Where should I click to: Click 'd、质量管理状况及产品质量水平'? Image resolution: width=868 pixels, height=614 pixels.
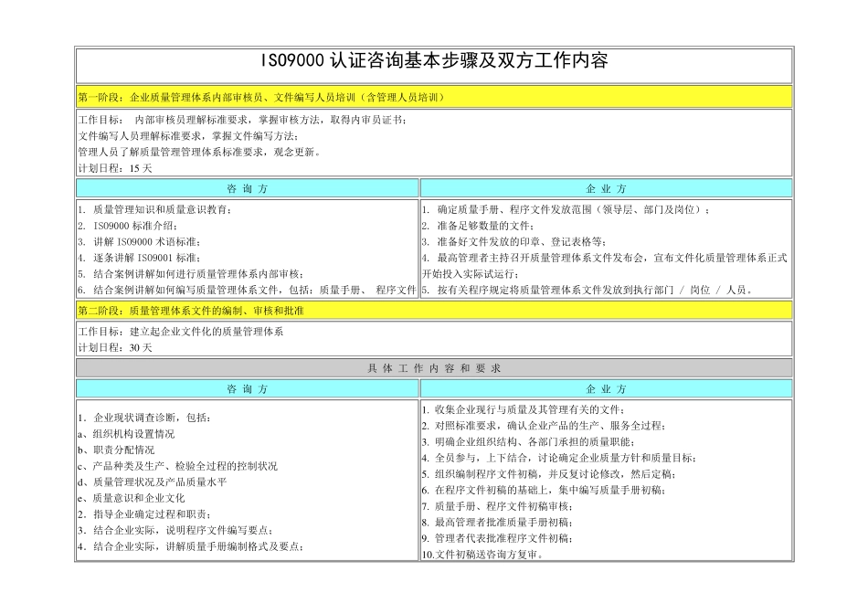(x=153, y=482)
